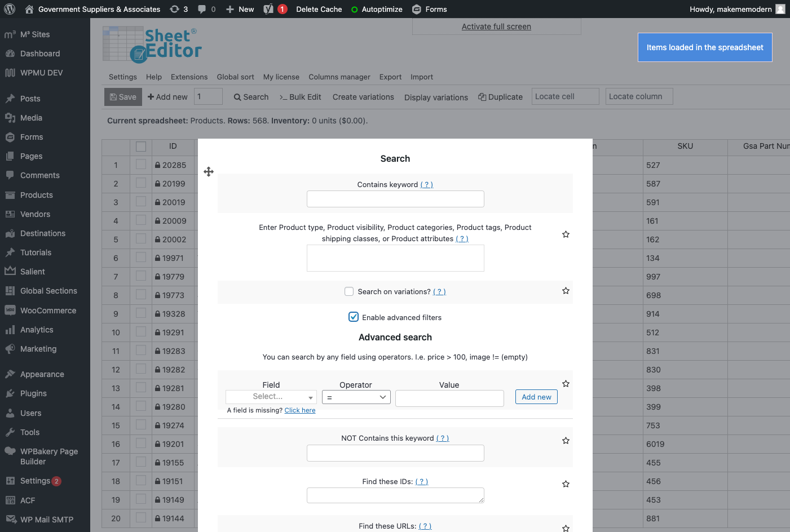The image size is (790, 532).
Task: Toggle the Search on variations checkbox
Action: [x=349, y=291]
